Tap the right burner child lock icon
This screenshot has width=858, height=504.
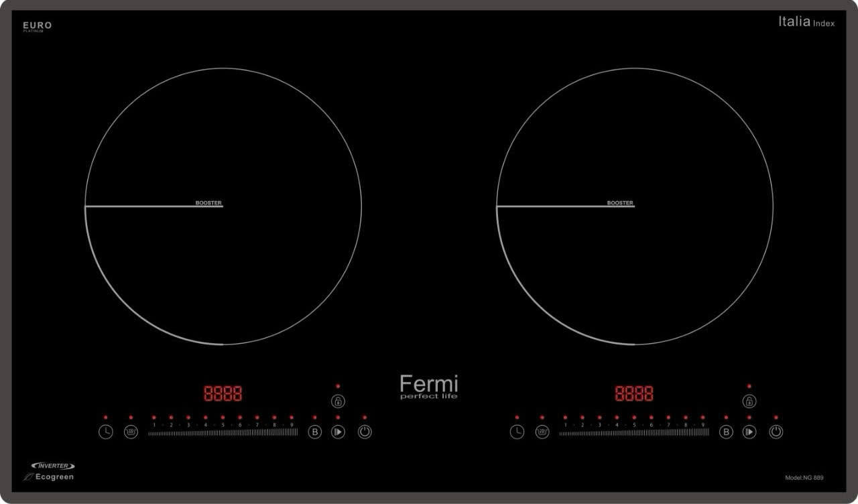pos(749,401)
